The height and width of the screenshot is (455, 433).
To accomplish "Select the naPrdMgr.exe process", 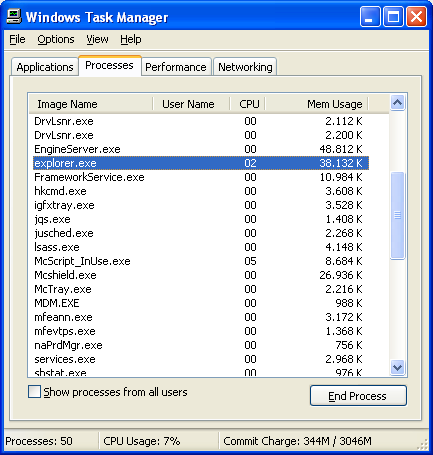I will coord(201,345).
